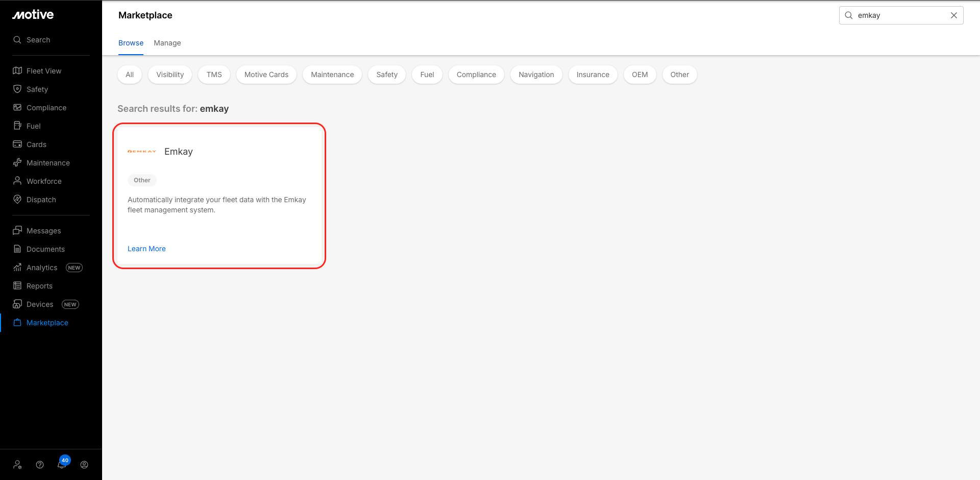
Task: Click the Emkay logo on card
Action: pos(142,152)
